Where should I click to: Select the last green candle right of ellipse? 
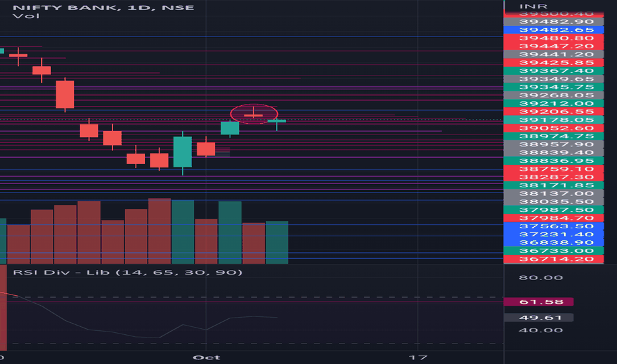point(277,121)
